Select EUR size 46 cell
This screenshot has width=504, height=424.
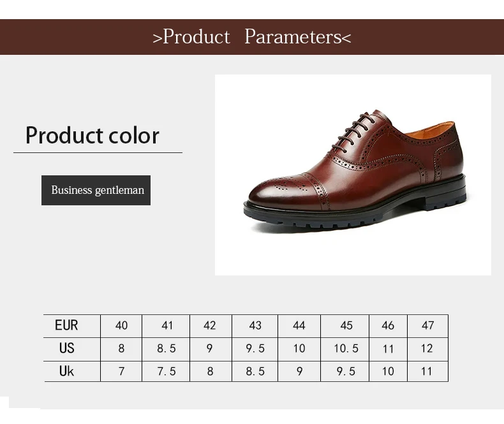(388, 326)
